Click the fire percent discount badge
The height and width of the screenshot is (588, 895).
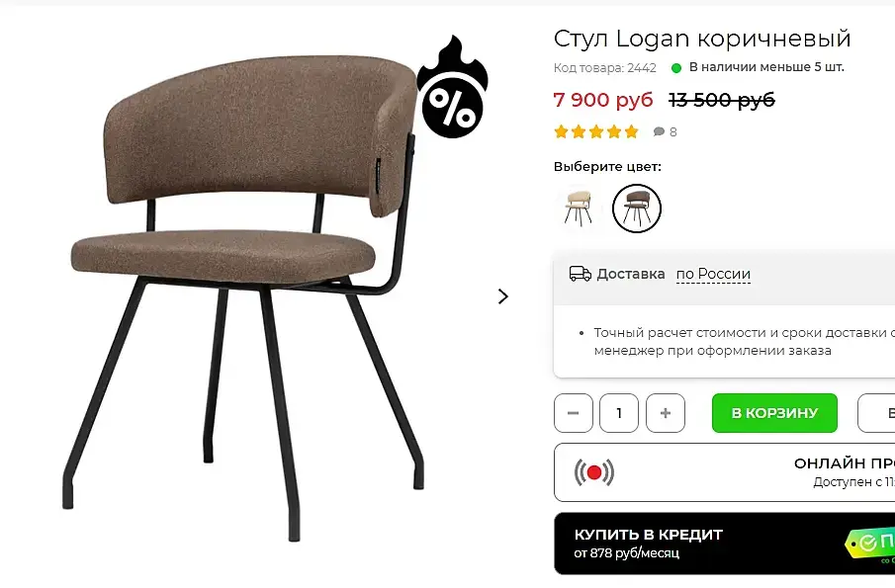tap(453, 87)
